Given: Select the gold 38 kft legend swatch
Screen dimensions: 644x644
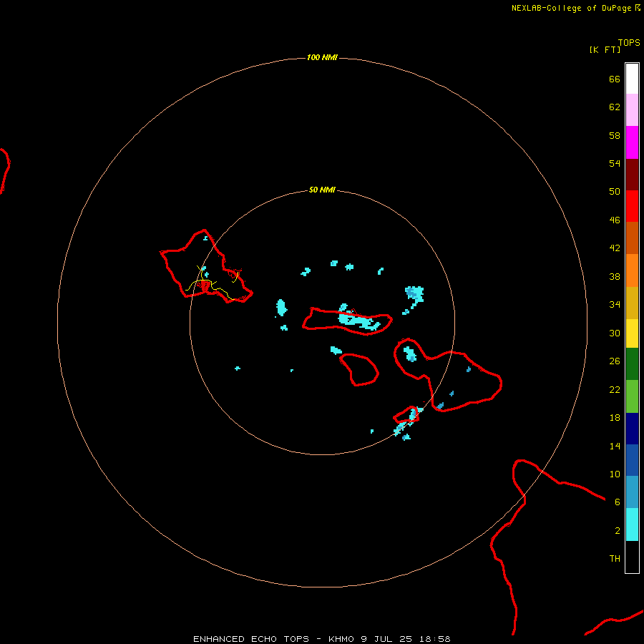Looking at the screenshot, I should (x=632, y=303).
